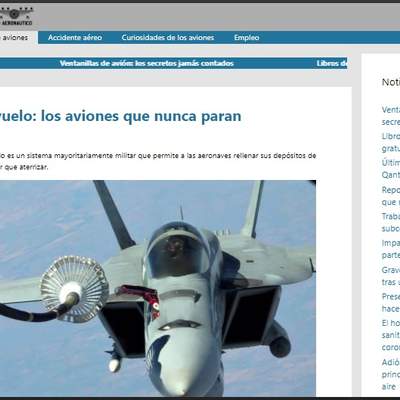Open the sidebar news link starting 'Últim'
This screenshot has height=400, width=400.
point(391,169)
